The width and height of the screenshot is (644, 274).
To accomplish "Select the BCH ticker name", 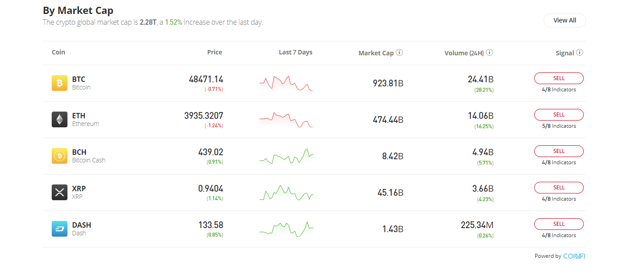I will 79,153.
